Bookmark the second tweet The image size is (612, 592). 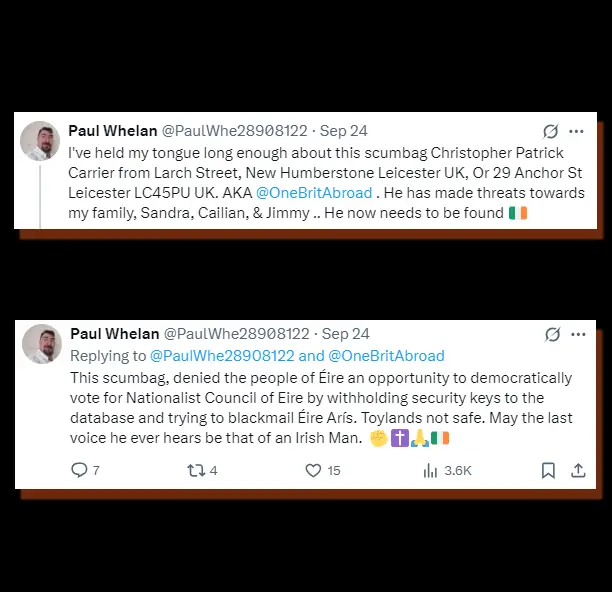pos(548,470)
